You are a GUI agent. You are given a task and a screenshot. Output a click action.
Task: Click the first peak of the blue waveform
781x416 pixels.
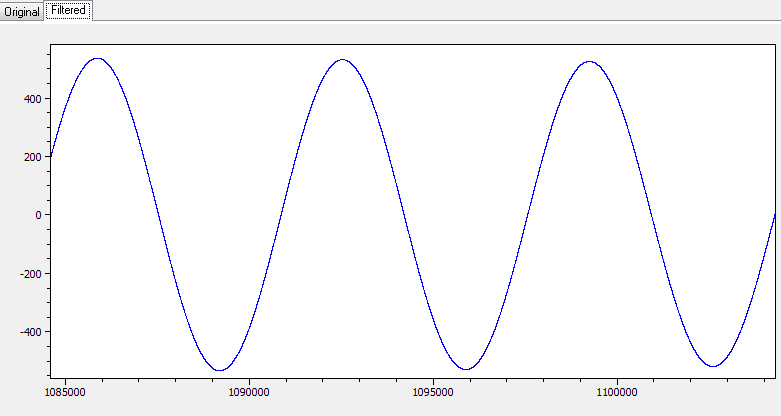97,58
